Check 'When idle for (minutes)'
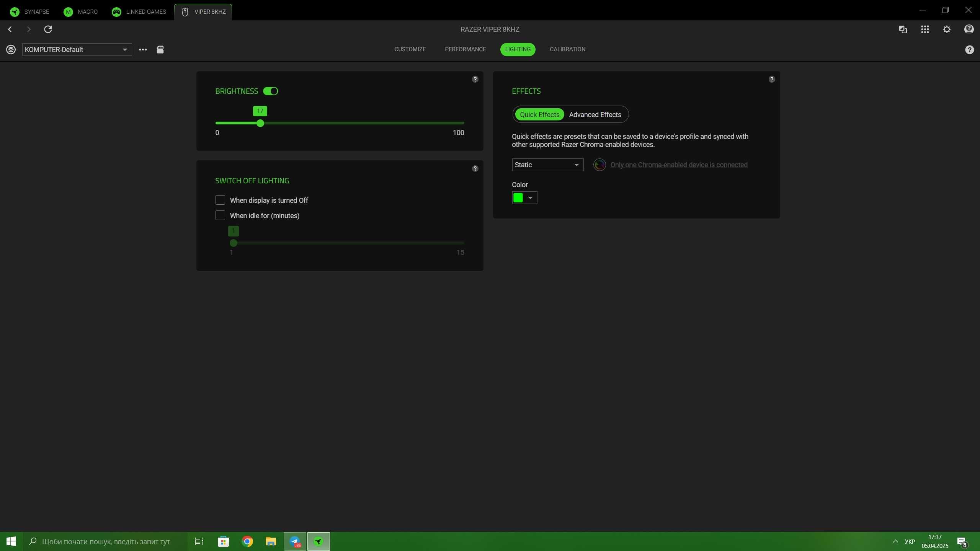The width and height of the screenshot is (980, 551). click(x=220, y=215)
